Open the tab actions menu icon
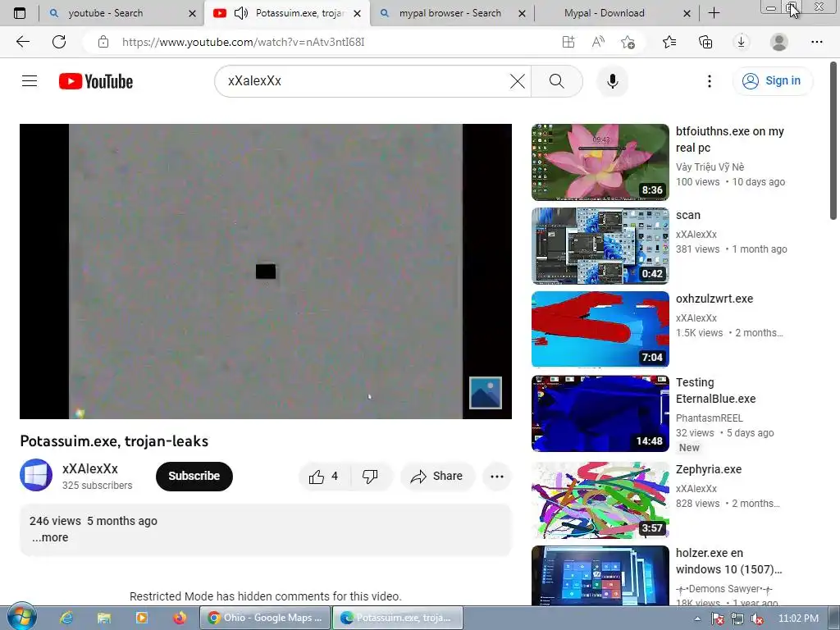 20,13
